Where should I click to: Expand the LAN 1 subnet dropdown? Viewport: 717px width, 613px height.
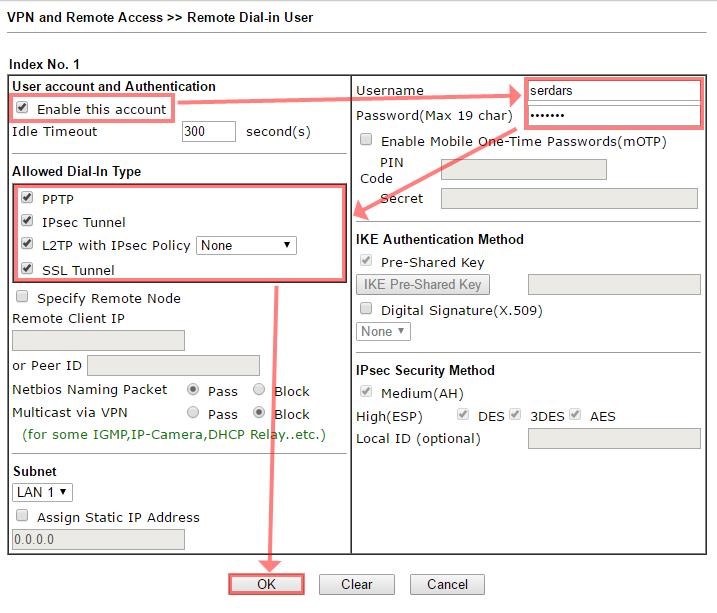(x=42, y=492)
